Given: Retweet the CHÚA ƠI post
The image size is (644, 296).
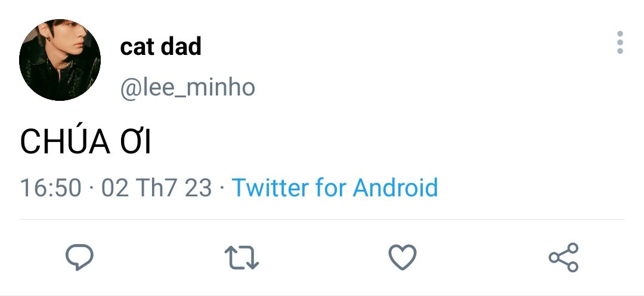Looking at the screenshot, I should click(241, 257).
